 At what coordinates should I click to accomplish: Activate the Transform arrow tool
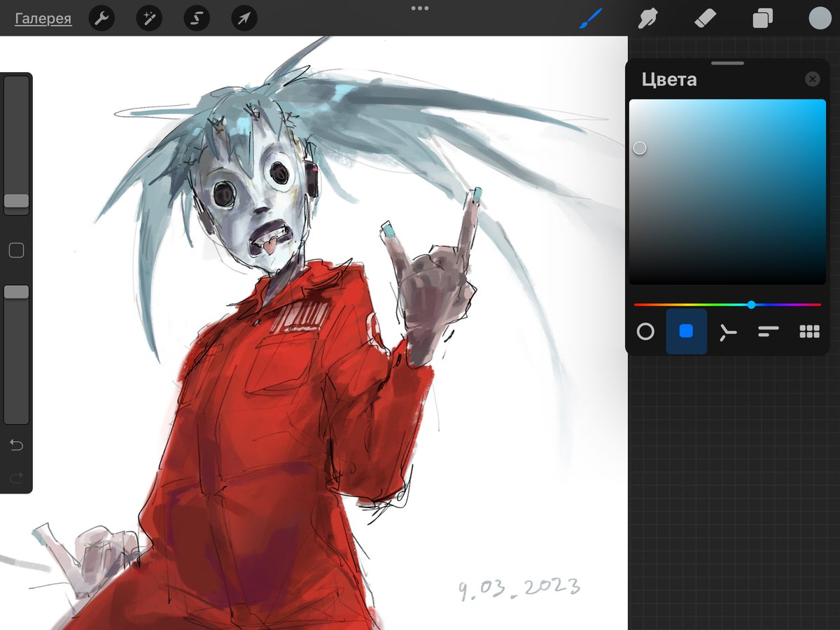244,19
